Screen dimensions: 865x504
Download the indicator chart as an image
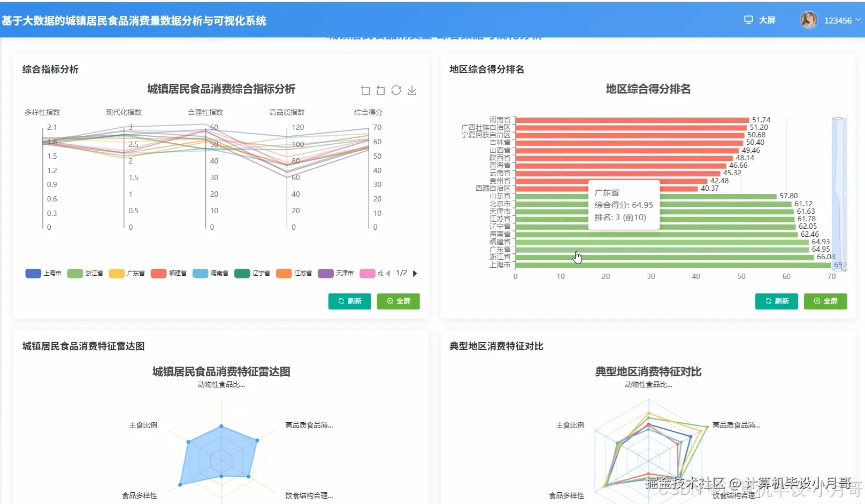[412, 90]
